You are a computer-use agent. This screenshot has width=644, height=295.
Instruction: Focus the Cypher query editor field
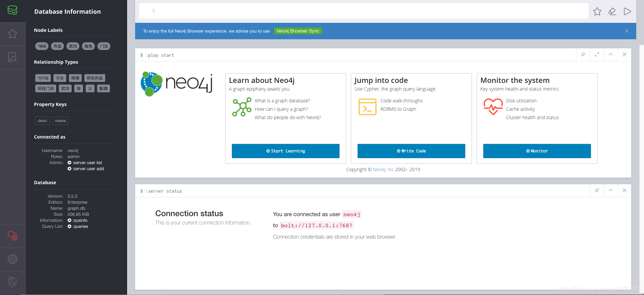pyautogui.click(x=364, y=11)
